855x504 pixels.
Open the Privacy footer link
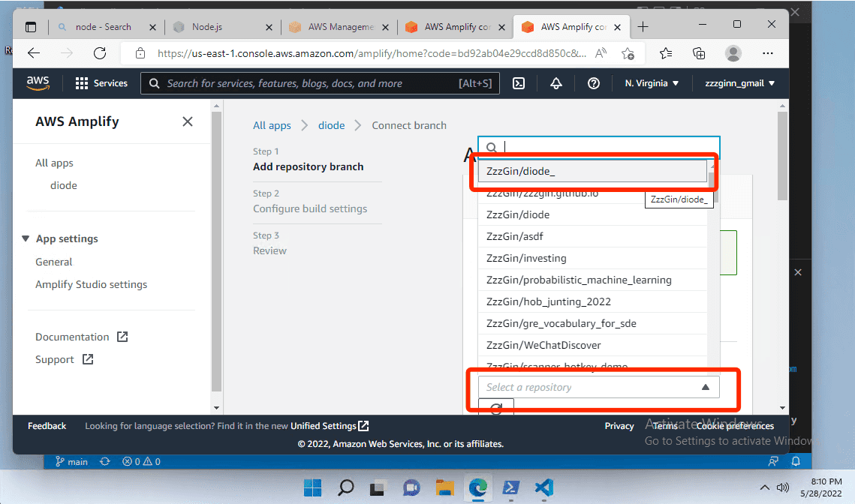(619, 425)
